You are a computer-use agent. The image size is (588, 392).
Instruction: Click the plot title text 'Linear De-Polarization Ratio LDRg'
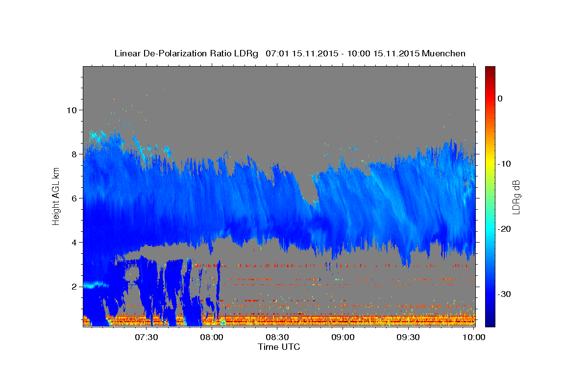pos(186,53)
